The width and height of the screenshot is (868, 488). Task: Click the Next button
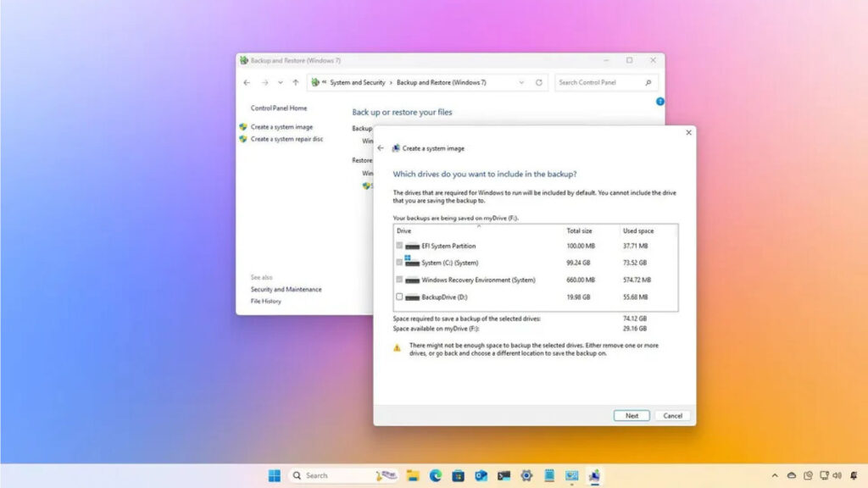(x=632, y=416)
